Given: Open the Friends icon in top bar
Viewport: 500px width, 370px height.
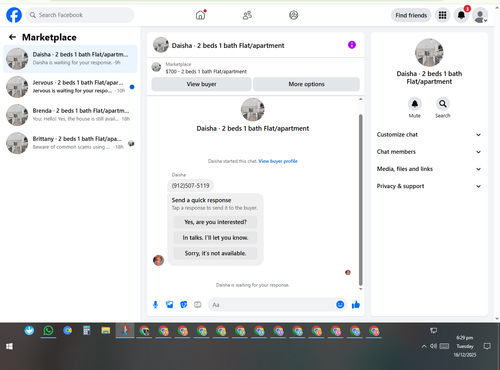Looking at the screenshot, I should coord(247,15).
